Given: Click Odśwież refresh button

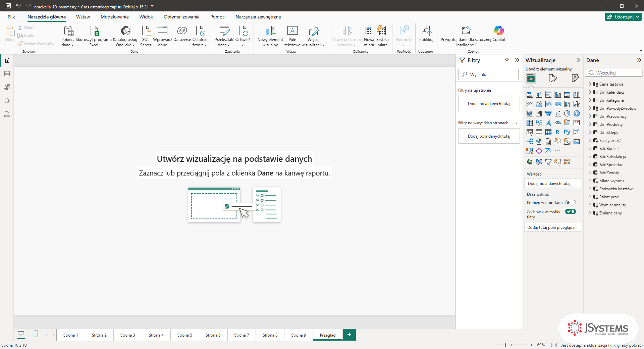Looking at the screenshot, I should [243, 36].
